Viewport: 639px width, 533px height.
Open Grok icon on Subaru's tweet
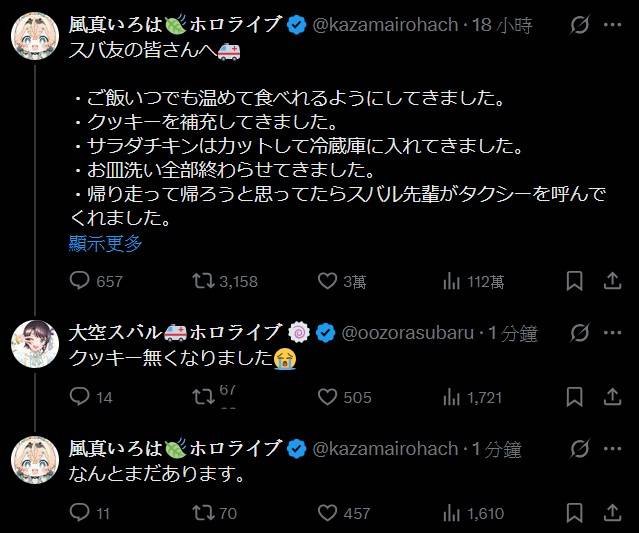point(577,333)
